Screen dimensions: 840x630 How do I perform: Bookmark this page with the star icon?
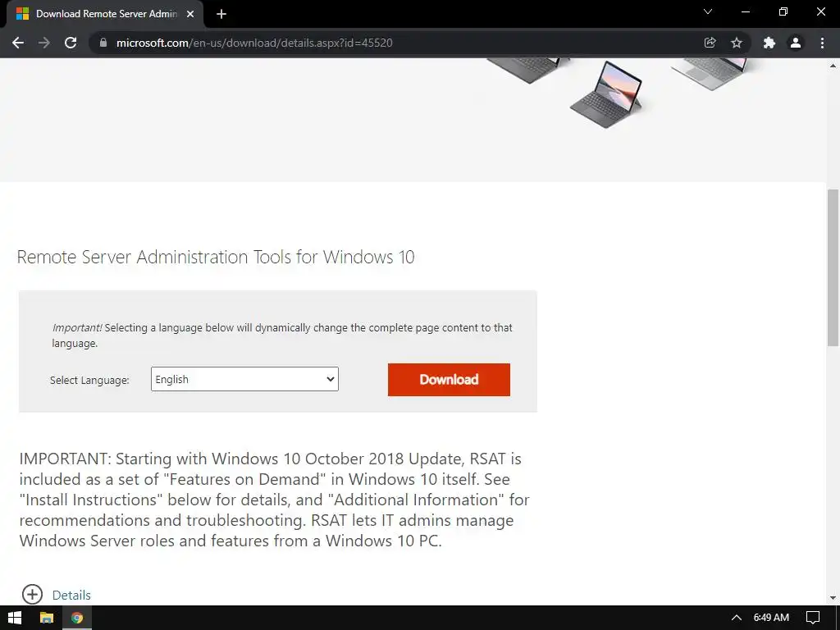click(x=737, y=43)
